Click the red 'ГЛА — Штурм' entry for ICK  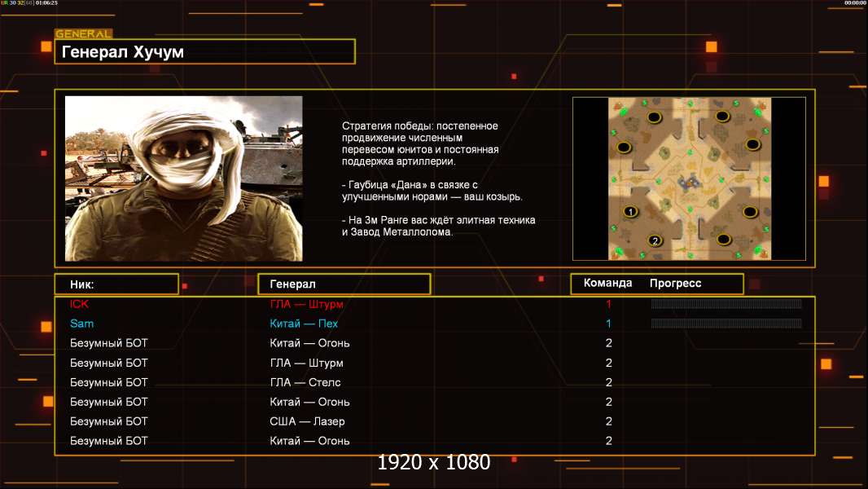coord(307,304)
